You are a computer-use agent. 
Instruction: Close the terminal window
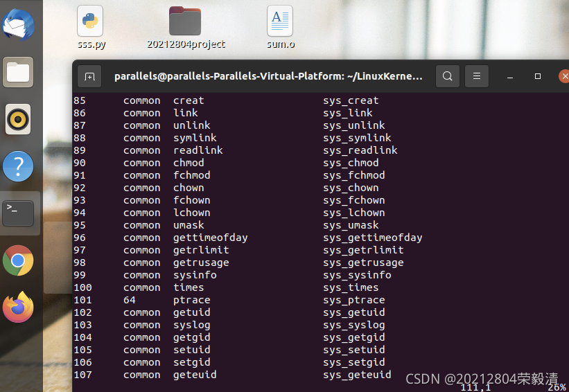click(x=564, y=76)
